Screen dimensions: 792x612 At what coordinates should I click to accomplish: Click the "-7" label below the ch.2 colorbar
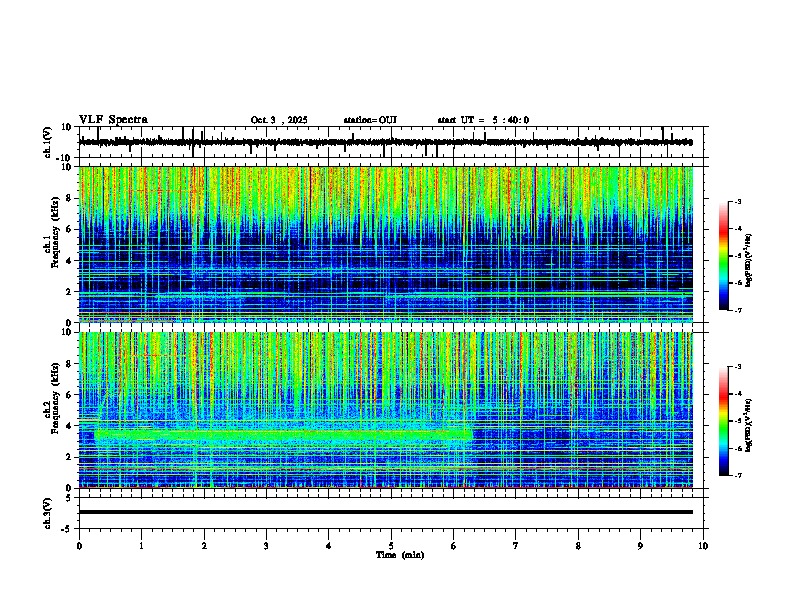pyautogui.click(x=738, y=475)
